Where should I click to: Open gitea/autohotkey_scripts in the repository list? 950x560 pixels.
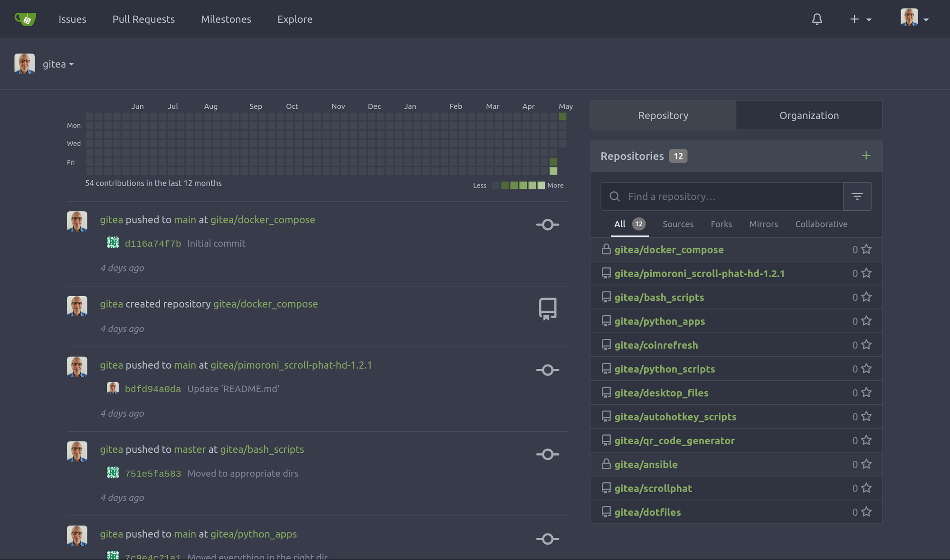tap(675, 417)
